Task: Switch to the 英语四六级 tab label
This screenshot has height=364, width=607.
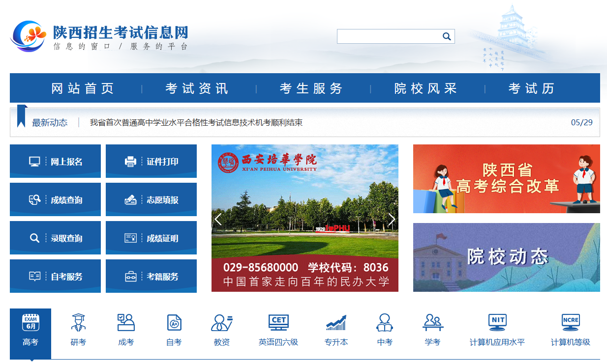Action: [x=278, y=342]
